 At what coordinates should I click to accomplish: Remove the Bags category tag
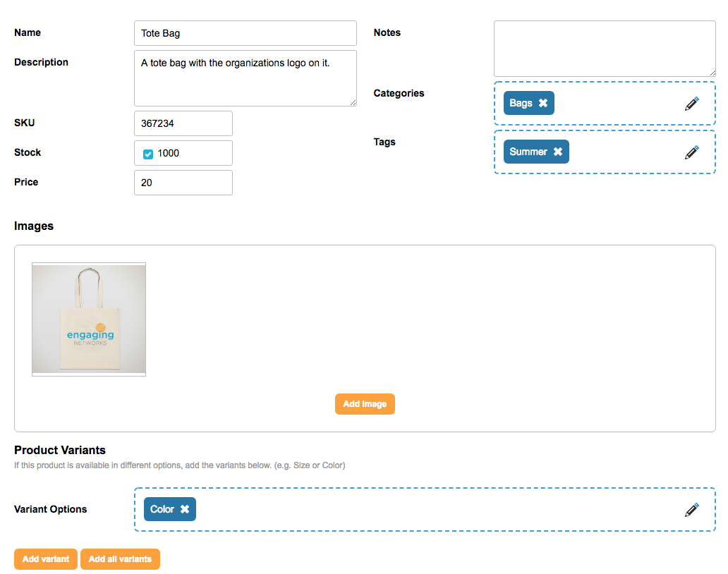coord(543,103)
